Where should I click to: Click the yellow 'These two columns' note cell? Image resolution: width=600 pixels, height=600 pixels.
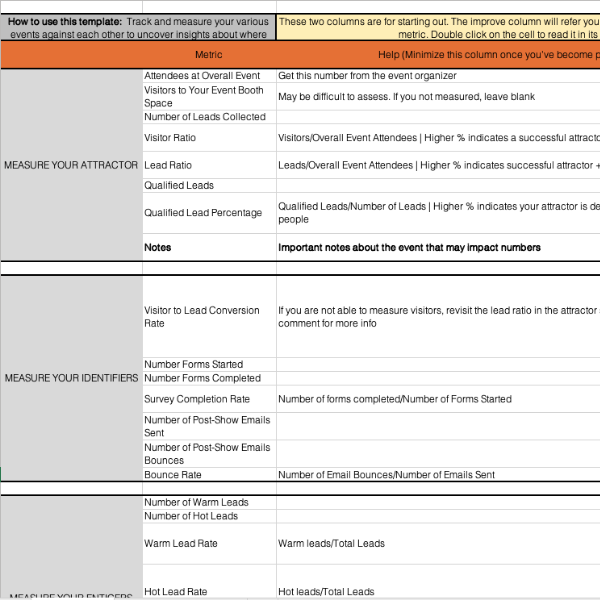[437, 27]
